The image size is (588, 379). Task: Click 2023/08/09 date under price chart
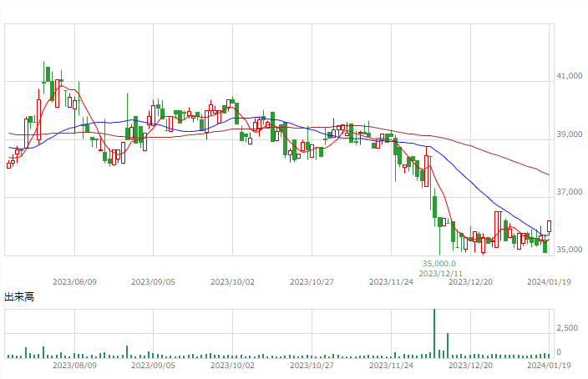pyautogui.click(x=74, y=282)
